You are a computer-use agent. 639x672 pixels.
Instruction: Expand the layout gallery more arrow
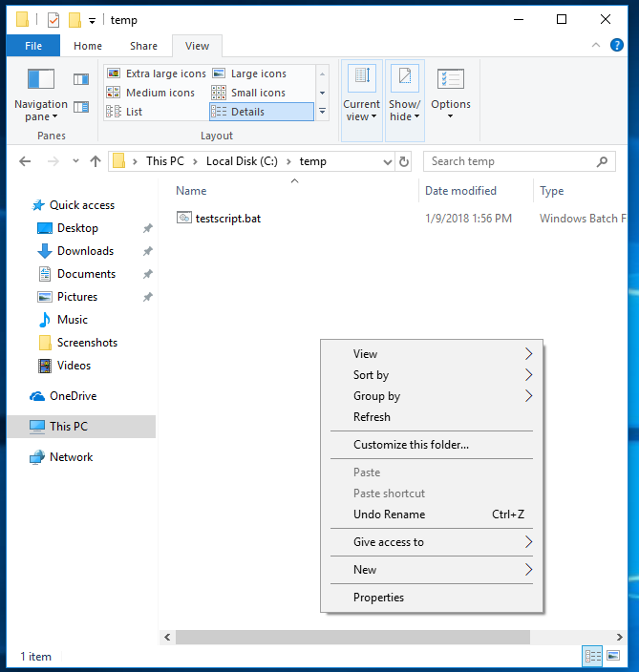(323, 112)
